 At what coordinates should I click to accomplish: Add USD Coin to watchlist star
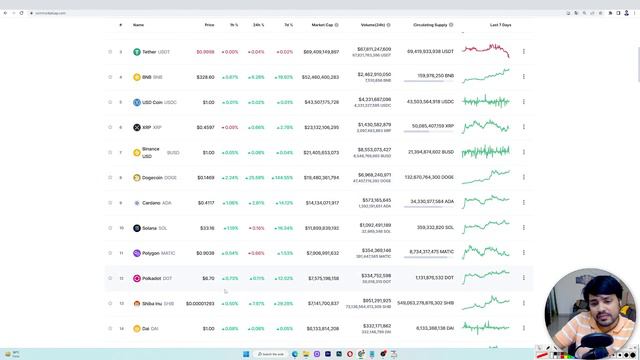(x=110, y=102)
